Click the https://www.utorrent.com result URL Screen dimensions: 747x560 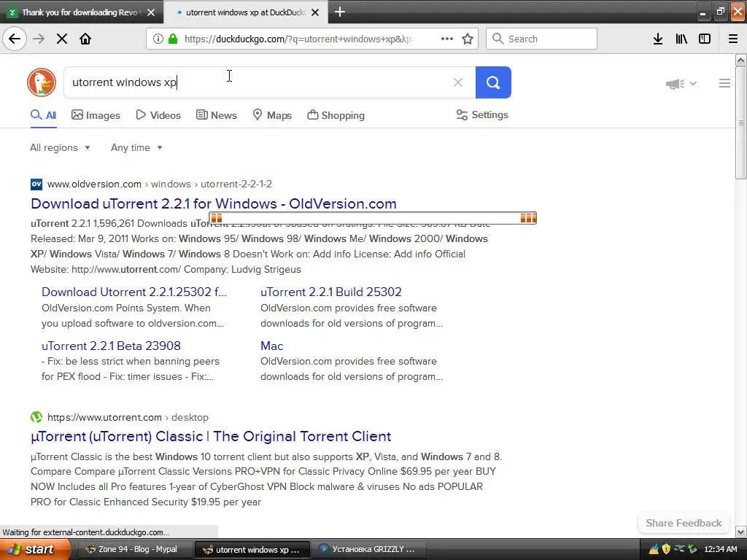click(128, 417)
